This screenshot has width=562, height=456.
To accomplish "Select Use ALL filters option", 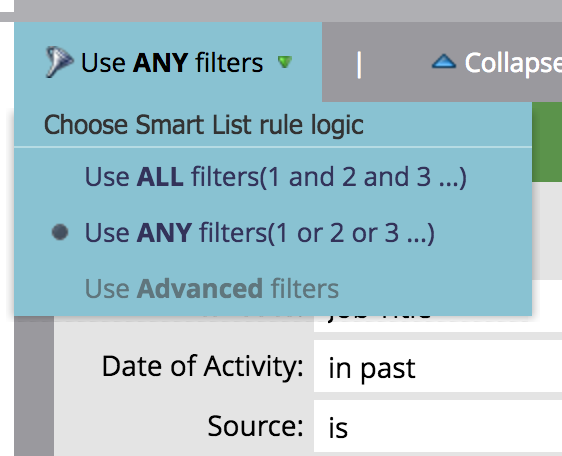I will click(275, 177).
